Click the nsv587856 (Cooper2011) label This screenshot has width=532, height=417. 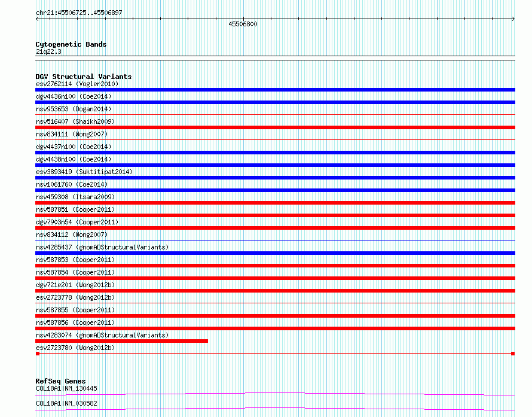click(75, 322)
